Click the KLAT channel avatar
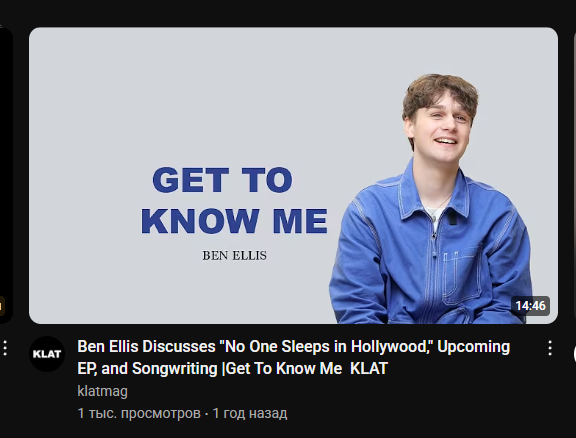576x438 pixels. [x=47, y=354]
